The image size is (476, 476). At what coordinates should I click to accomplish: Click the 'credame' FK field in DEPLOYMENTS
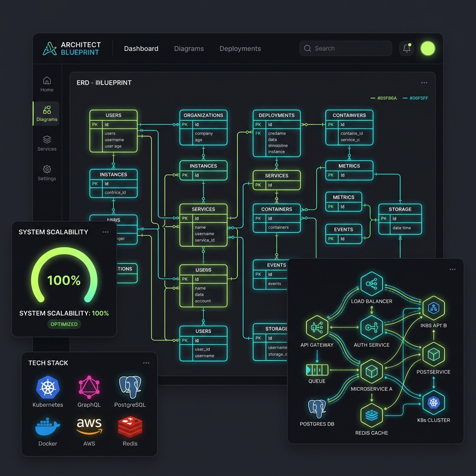point(277,133)
